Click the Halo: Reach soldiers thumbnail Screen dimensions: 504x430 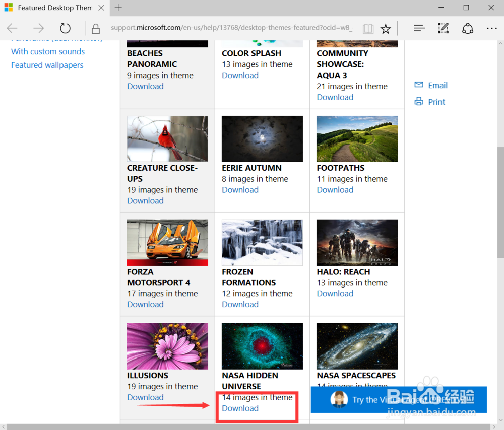point(357,243)
